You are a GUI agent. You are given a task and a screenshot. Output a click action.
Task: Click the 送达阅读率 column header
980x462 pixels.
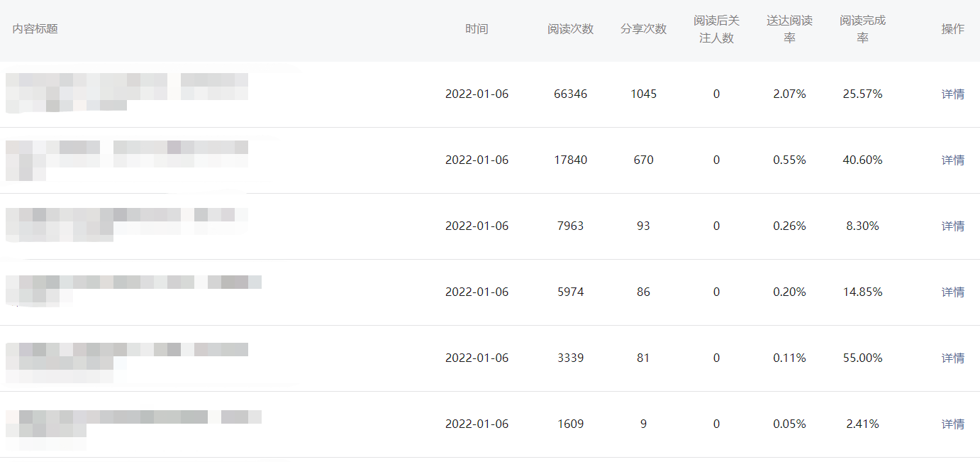click(x=789, y=29)
